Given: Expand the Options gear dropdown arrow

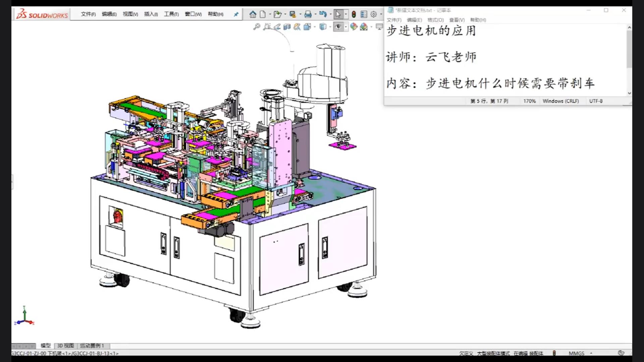Looking at the screenshot, I should (381, 14).
